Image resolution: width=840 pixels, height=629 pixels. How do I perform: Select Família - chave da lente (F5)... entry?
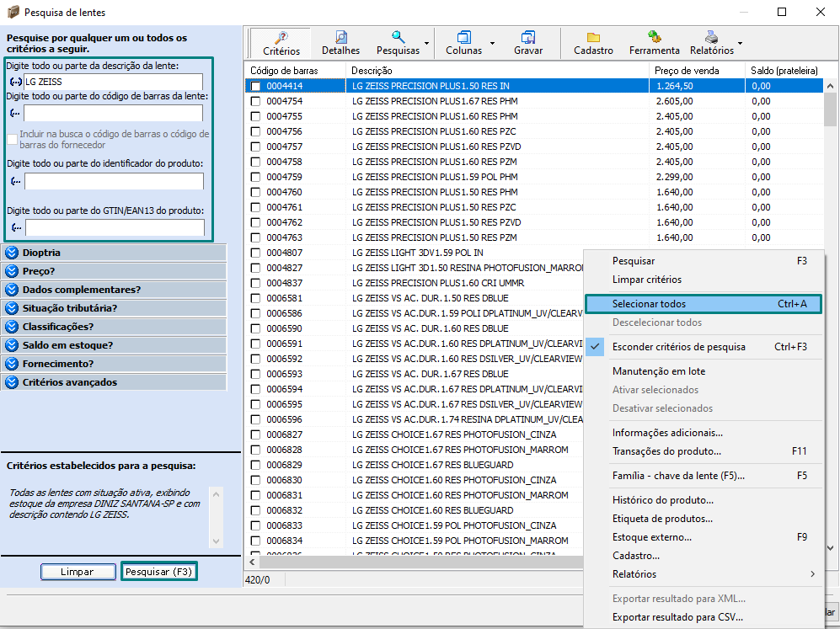coord(704,476)
